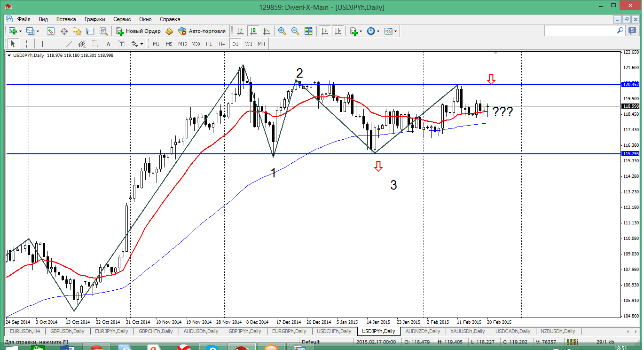Screen dimensions: 644x350
Task: Expand the arrow beside the Templates icon
Action: pyautogui.click(x=396, y=31)
